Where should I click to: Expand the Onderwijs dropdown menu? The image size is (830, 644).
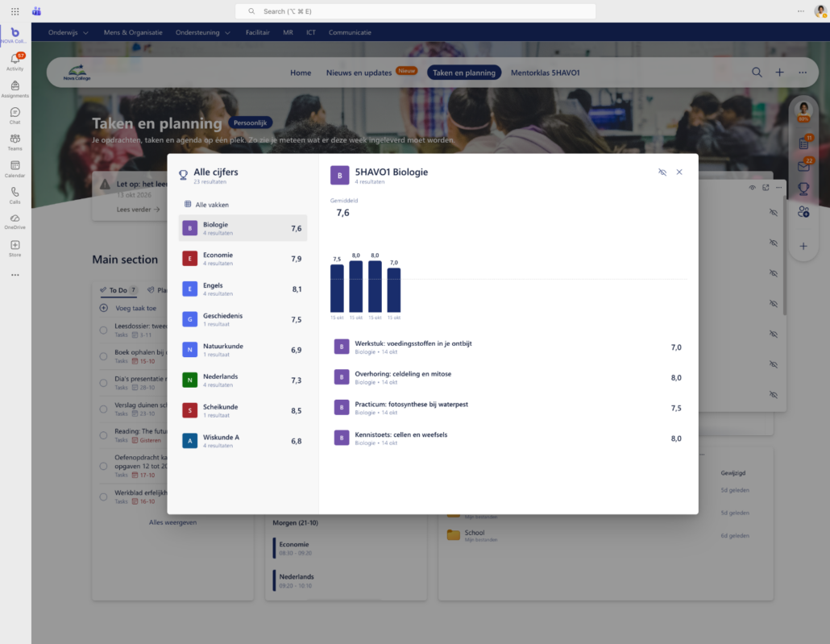(68, 32)
